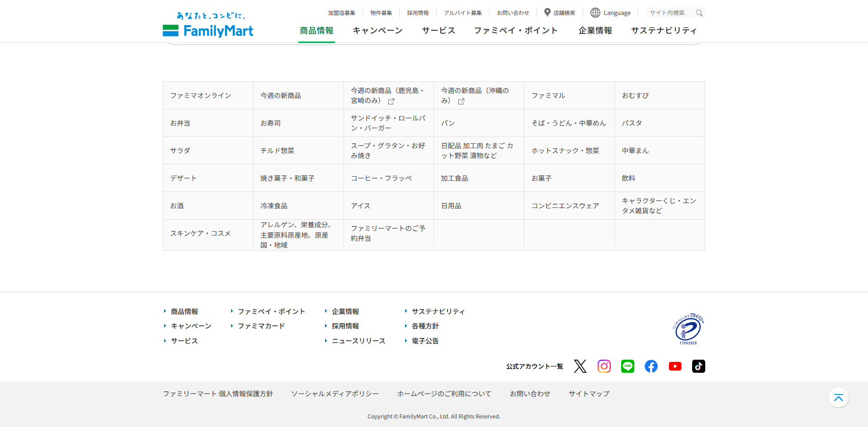Viewport: 868px width, 427px height.
Task: Open the ホットスナック・惣菜 category
Action: coord(569,150)
